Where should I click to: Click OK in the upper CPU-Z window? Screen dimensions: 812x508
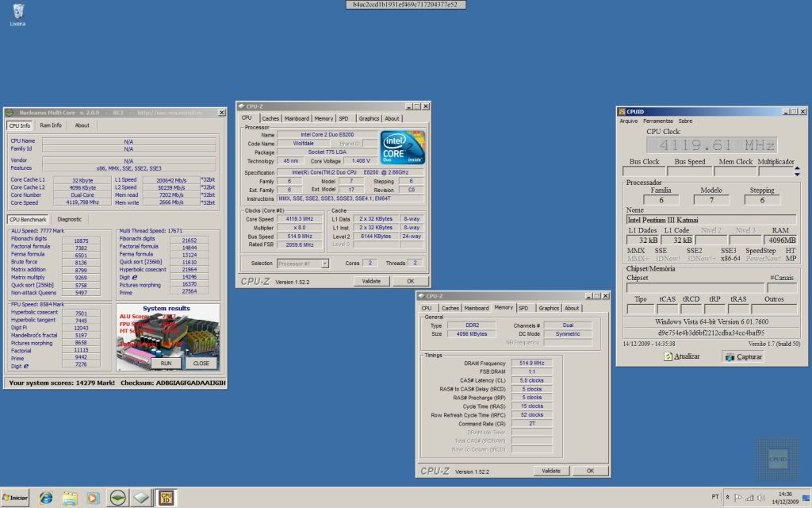click(410, 281)
